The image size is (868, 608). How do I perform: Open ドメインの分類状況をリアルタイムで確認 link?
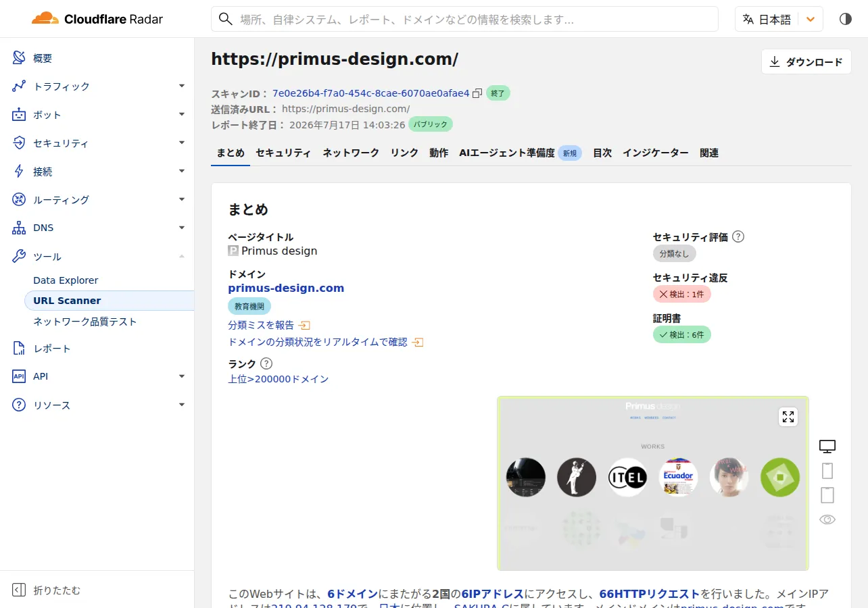tap(326, 342)
